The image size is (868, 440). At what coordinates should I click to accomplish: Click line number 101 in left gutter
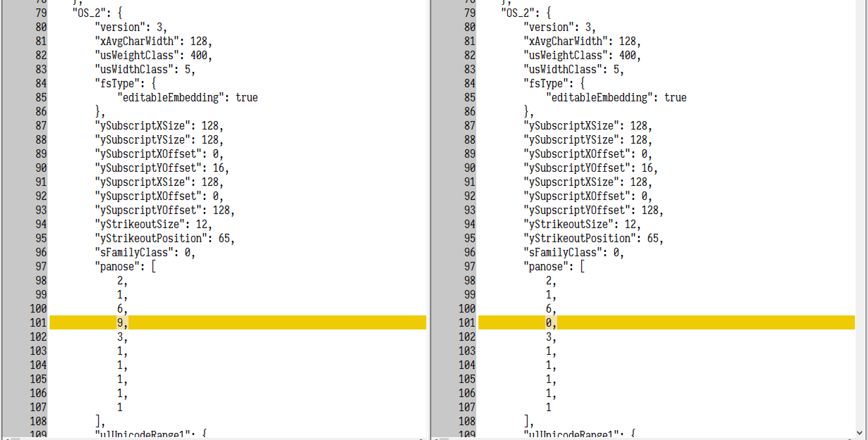click(x=38, y=322)
